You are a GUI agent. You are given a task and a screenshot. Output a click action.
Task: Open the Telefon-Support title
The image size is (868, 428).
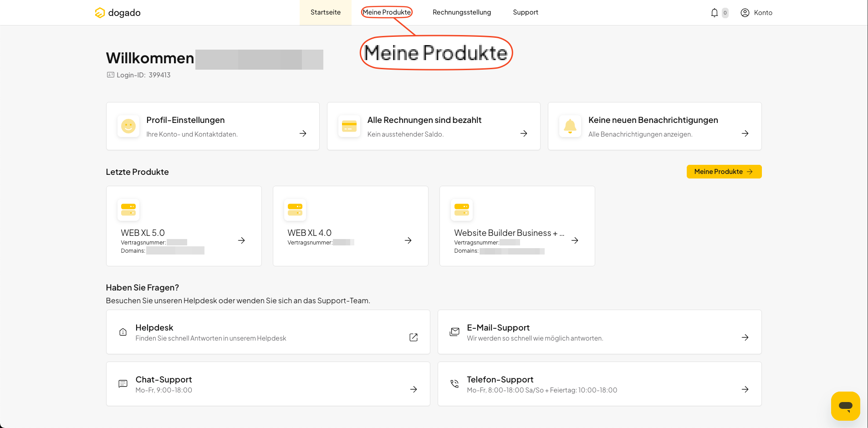point(500,380)
